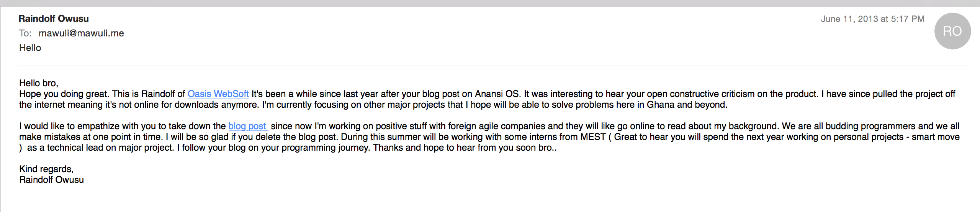The width and height of the screenshot is (980, 212).
Task: Click the "Kind regards," closing line
Action: pos(46,169)
